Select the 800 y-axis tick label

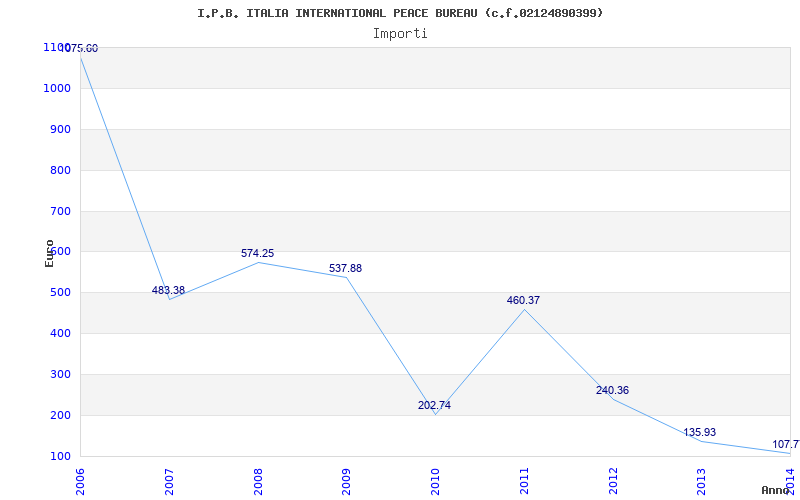tap(62, 170)
